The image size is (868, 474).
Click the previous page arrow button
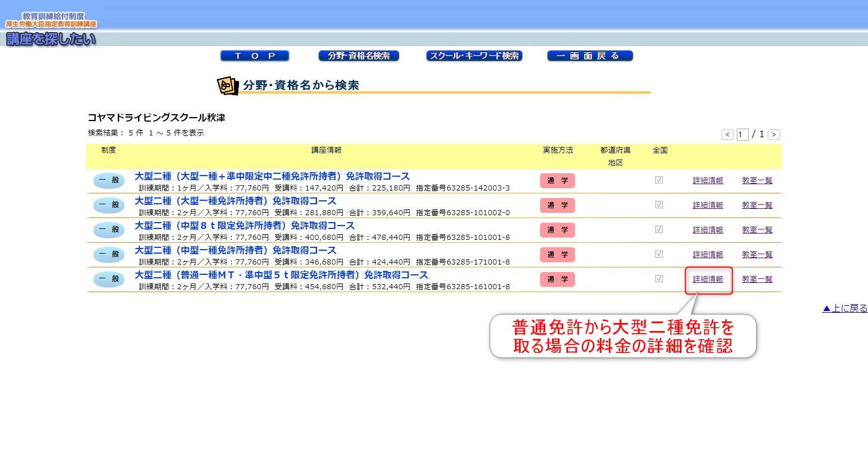click(727, 134)
